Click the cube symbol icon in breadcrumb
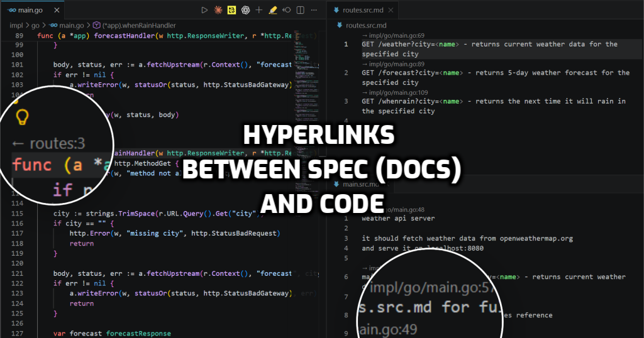 click(96, 25)
